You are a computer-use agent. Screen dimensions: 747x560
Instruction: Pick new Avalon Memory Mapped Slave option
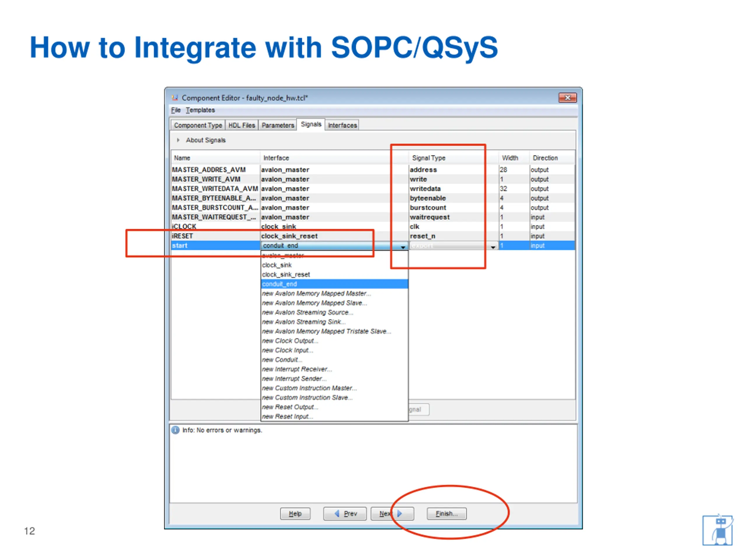pyautogui.click(x=334, y=303)
